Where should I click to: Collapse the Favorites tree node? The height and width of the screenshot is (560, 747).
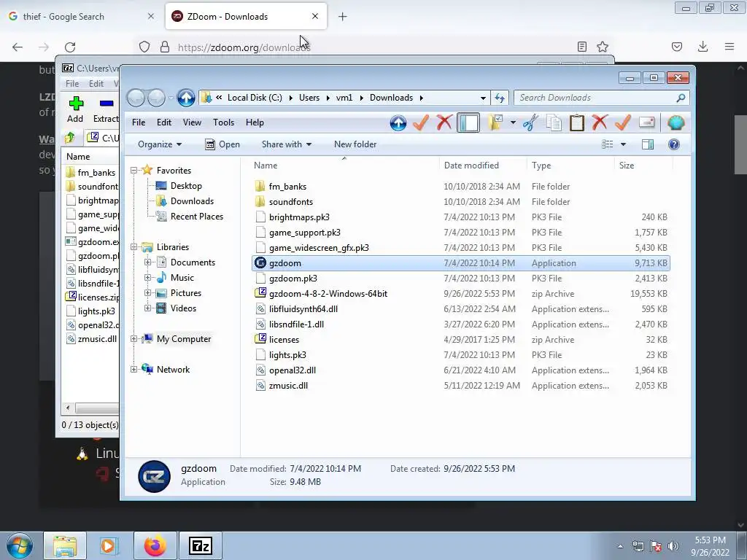pyautogui.click(x=134, y=171)
